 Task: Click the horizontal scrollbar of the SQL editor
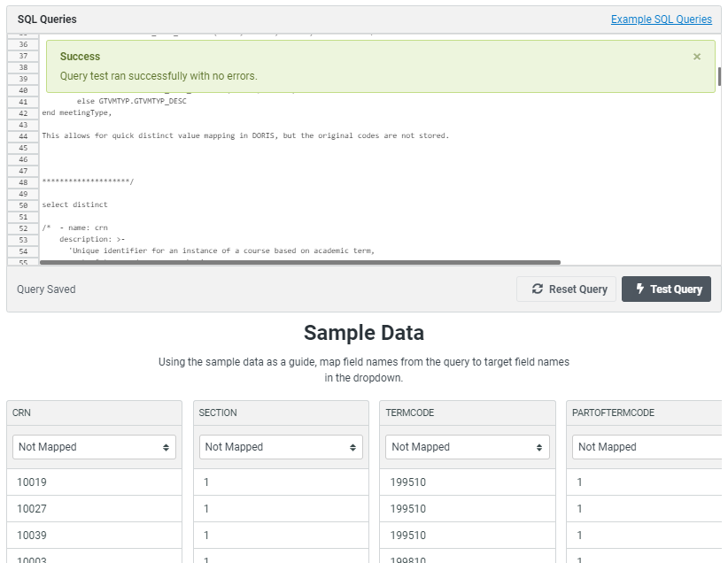tap(300, 262)
